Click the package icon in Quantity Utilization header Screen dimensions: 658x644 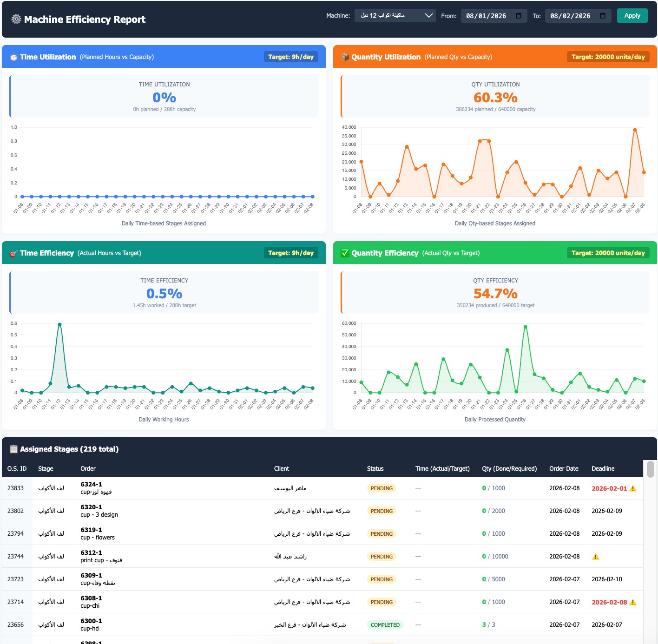345,57
